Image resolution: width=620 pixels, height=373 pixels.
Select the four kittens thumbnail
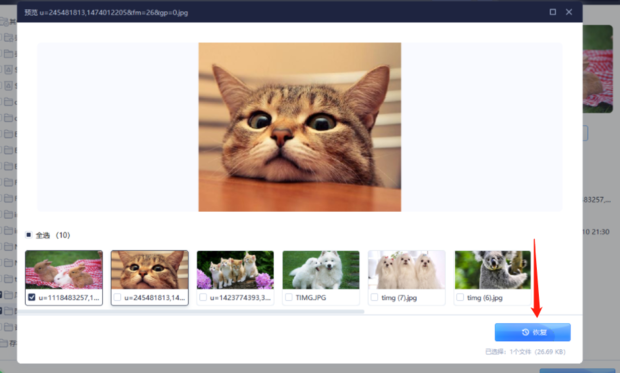click(235, 270)
